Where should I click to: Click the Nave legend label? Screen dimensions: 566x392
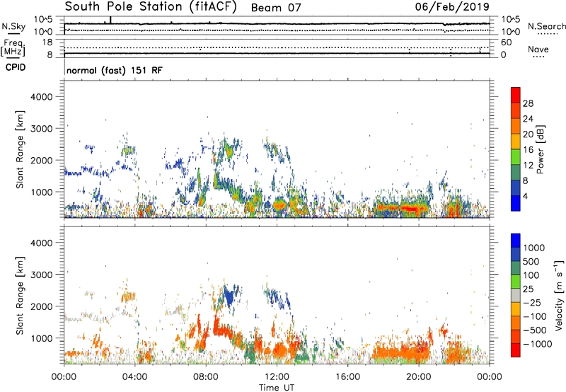click(538, 49)
